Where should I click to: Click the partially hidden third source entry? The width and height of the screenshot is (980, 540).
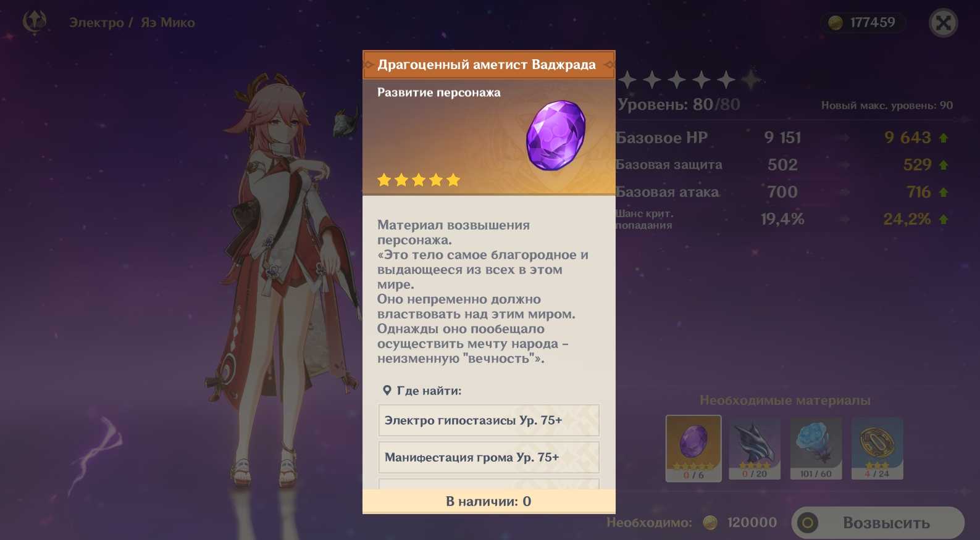click(x=488, y=484)
